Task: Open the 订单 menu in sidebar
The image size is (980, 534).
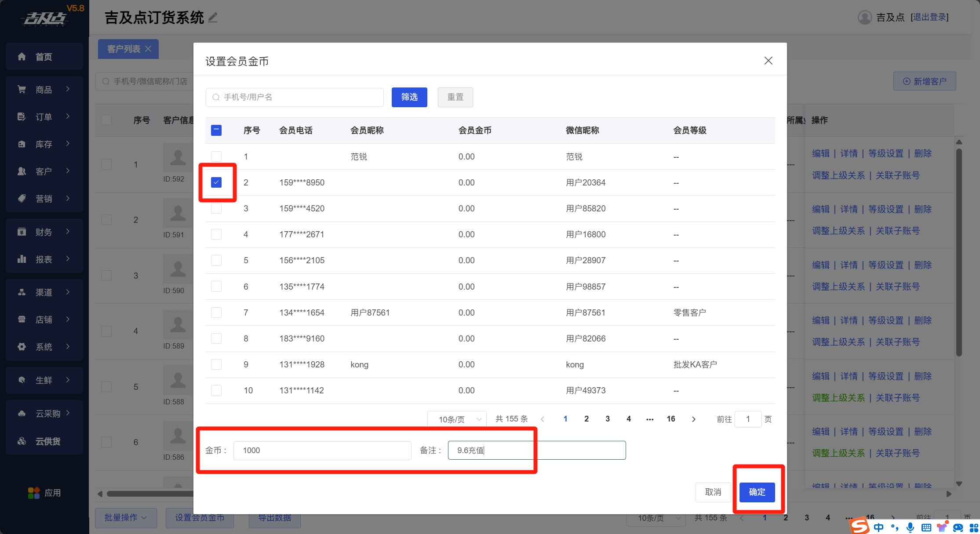Action: (44, 117)
